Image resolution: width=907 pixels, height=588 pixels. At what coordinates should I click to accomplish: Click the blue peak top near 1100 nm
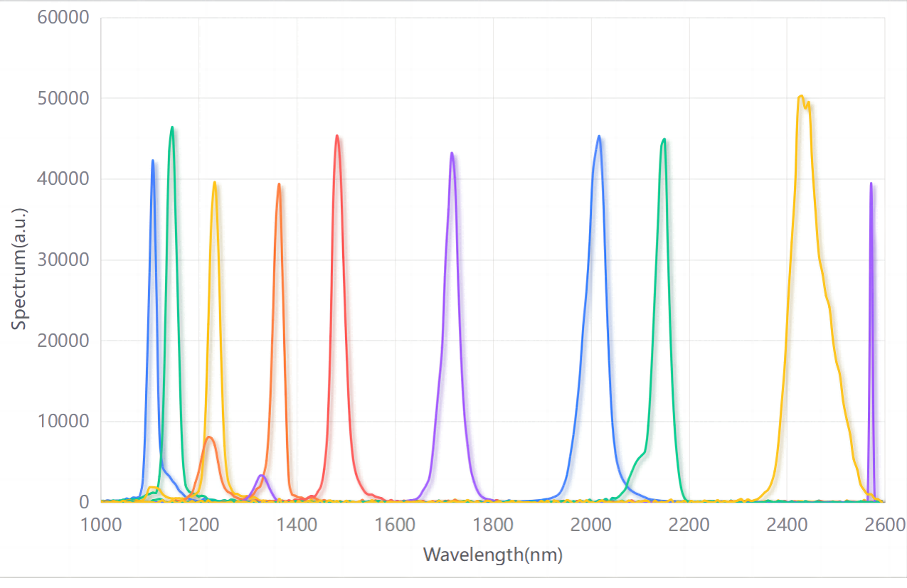tap(153, 161)
